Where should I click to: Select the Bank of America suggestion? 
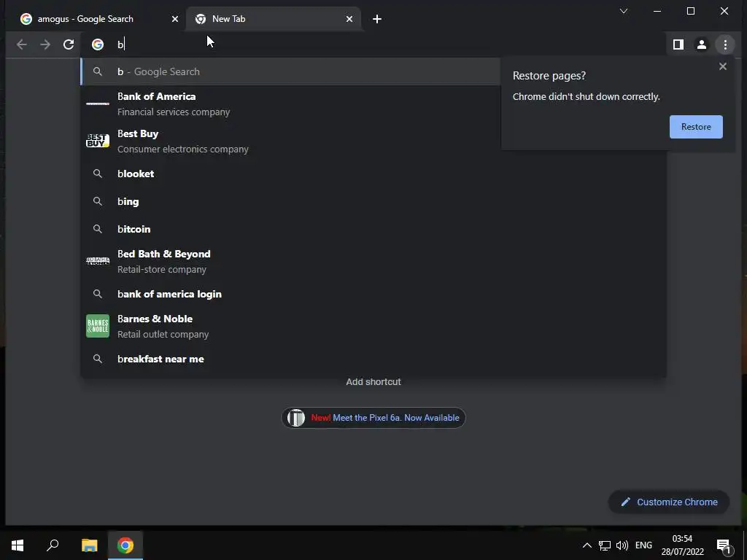coord(290,104)
